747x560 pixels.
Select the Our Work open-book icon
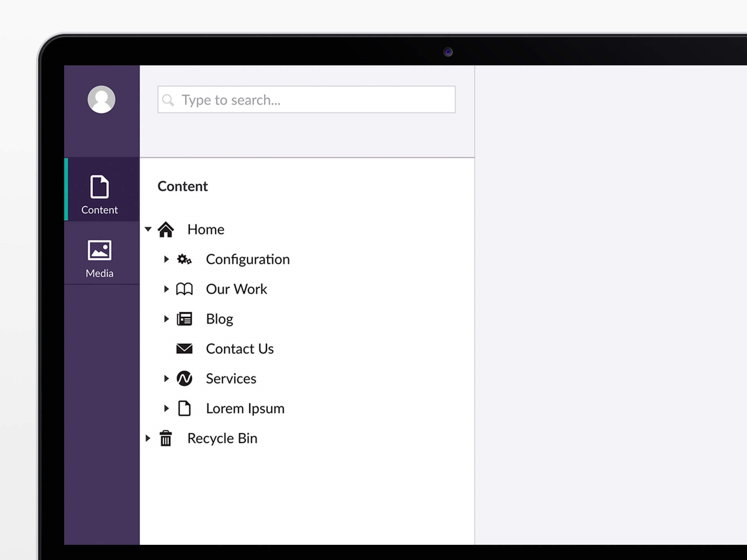(184, 289)
